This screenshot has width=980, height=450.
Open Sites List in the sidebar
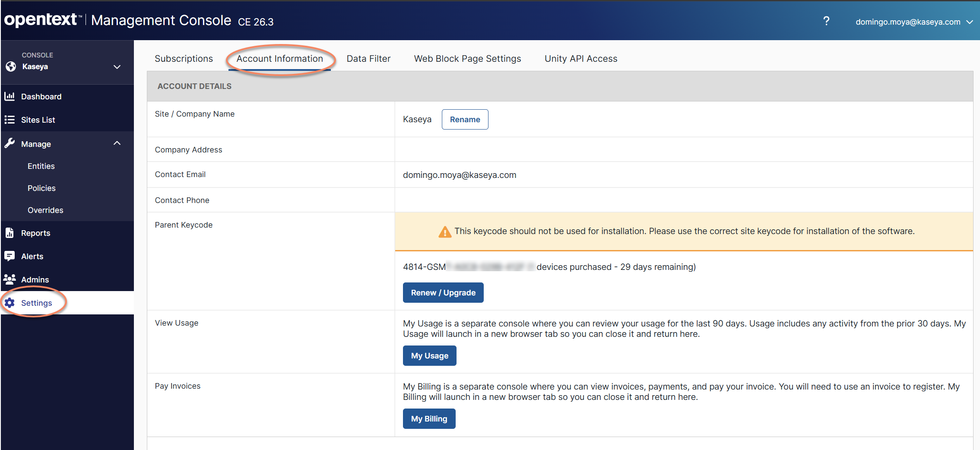(x=67, y=120)
